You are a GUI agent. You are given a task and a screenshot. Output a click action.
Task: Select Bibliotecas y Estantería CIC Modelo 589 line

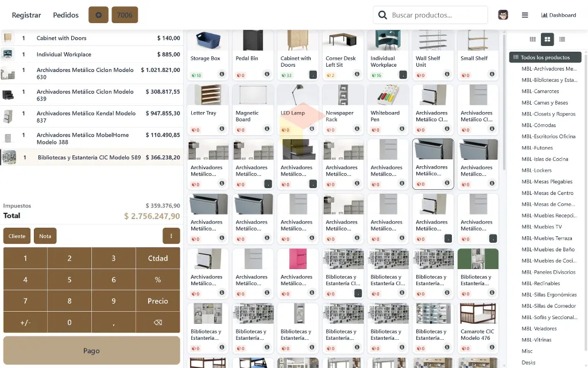[91, 158]
